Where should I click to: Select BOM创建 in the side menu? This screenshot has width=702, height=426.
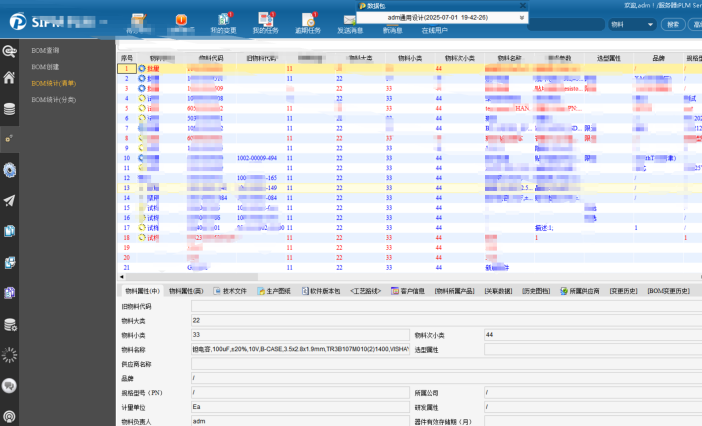pos(45,66)
